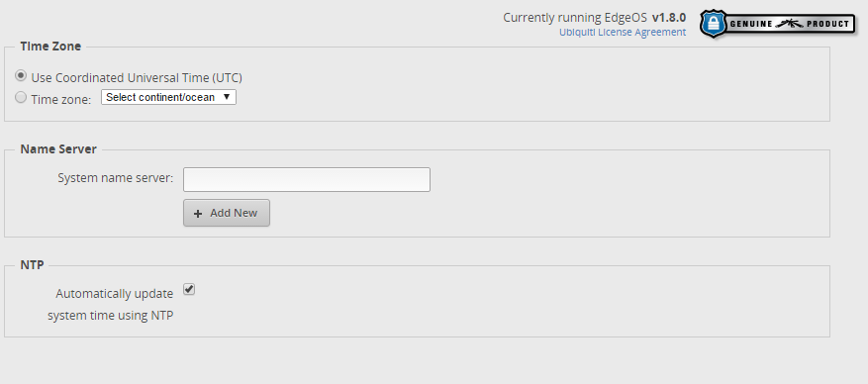Click the Ubiquiti logo inside the badge
This screenshot has height=384, width=868.
point(790,24)
